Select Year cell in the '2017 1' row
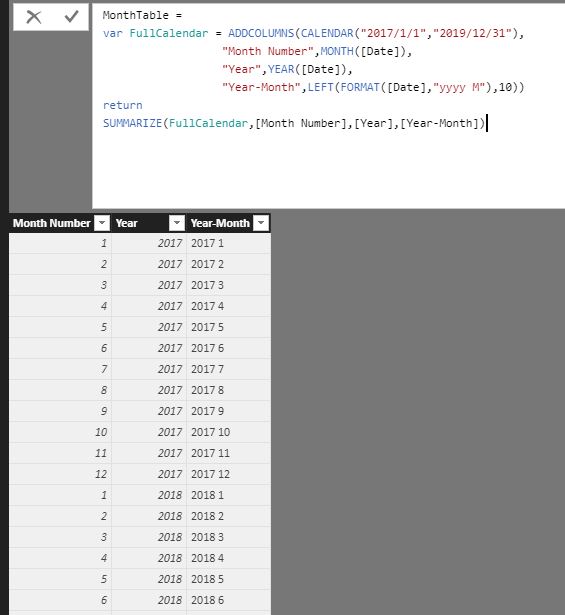 coord(149,243)
